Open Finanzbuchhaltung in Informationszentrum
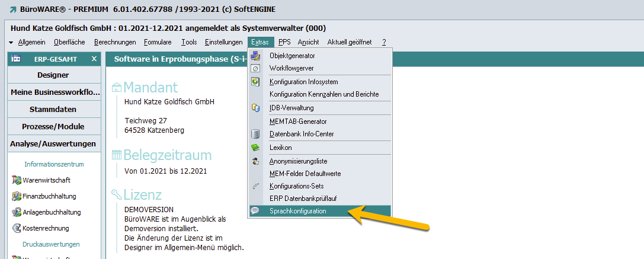The height and width of the screenshot is (259, 644). pyautogui.click(x=49, y=196)
